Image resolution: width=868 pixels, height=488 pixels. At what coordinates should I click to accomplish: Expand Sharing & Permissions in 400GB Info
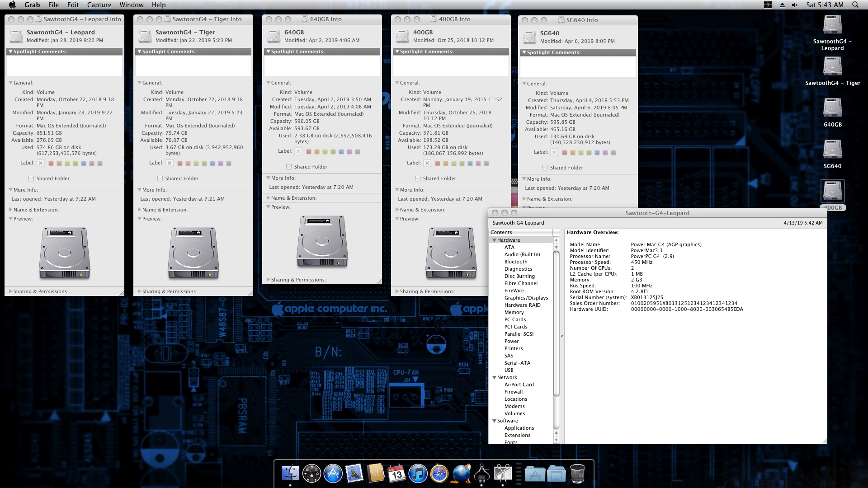pyautogui.click(x=397, y=291)
